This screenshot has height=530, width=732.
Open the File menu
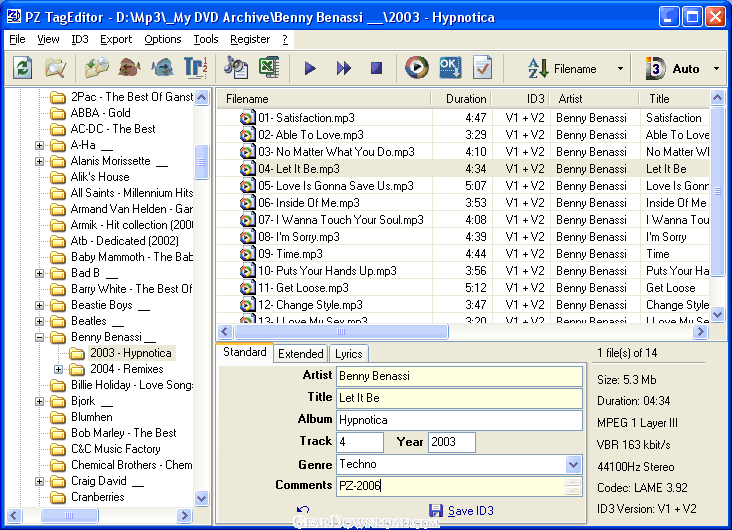(x=17, y=39)
